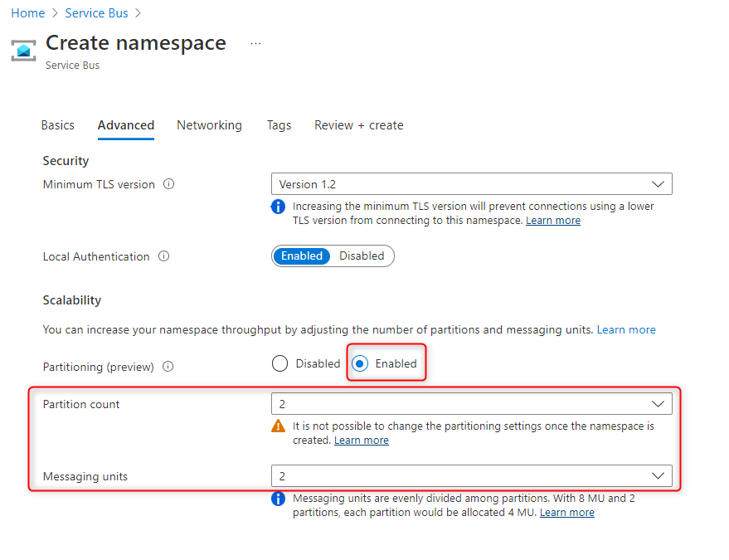This screenshot has width=729, height=560.
Task: Click the Home breadcrumb link
Action: click(27, 13)
